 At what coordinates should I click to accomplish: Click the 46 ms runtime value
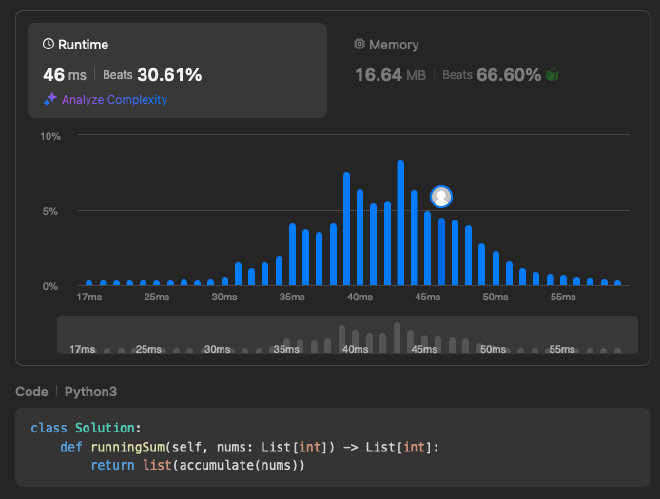(x=65, y=75)
